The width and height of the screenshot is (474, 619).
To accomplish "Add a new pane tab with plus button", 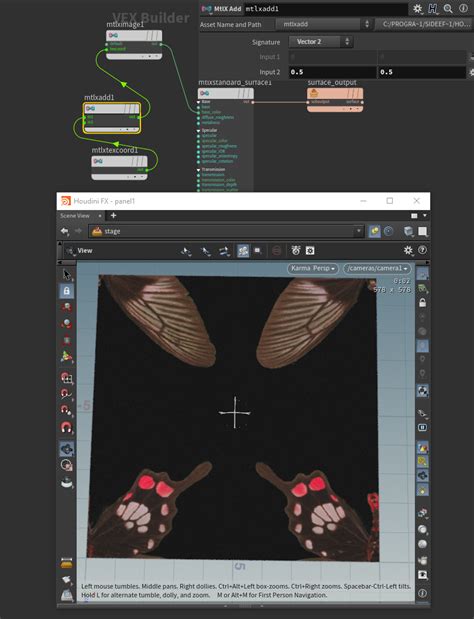I will click(x=113, y=216).
